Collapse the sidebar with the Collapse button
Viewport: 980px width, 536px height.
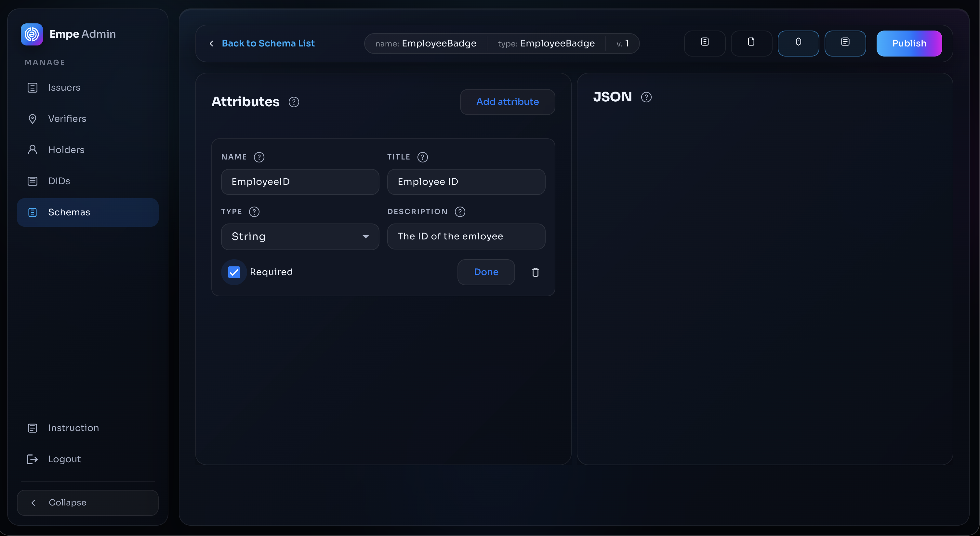click(x=87, y=503)
